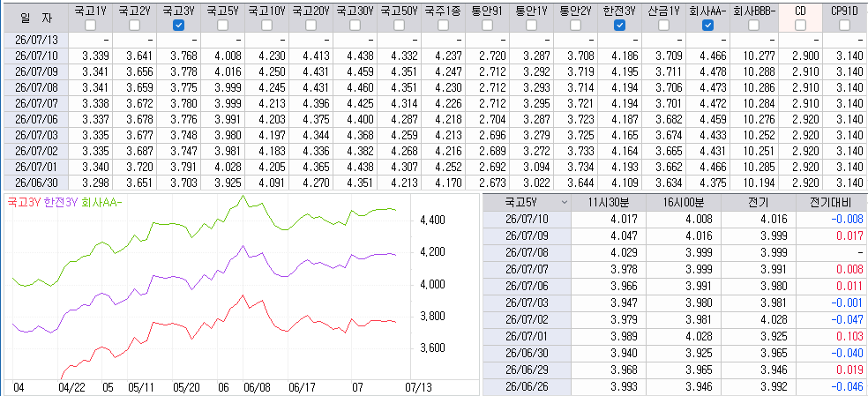
Task: Click the 26/06/26 date row
Action: (x=527, y=386)
